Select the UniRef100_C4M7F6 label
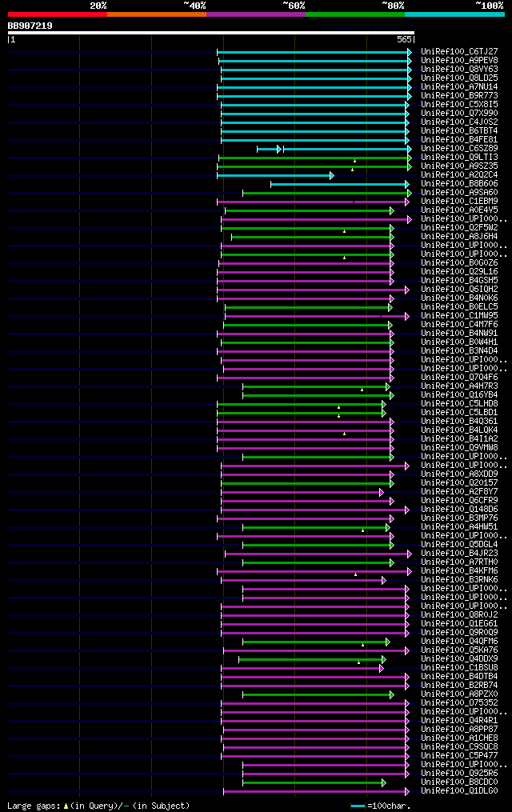This screenshot has height=812, width=512. [x=459, y=325]
